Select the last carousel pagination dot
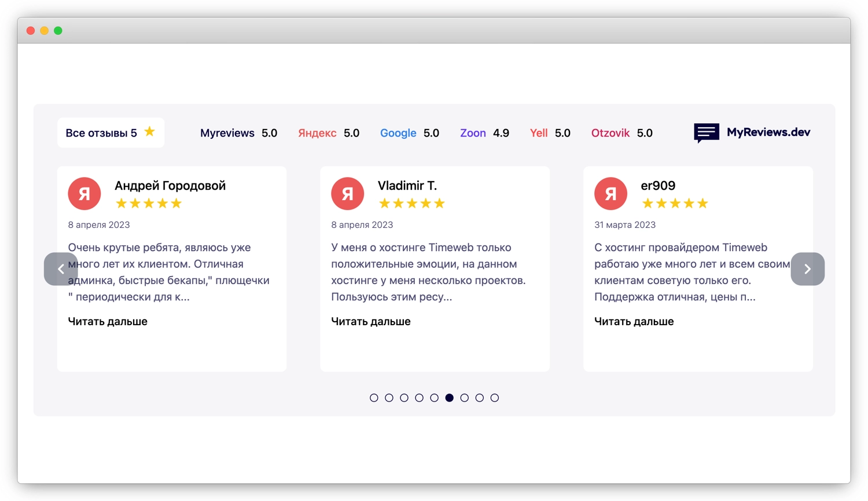 click(x=494, y=398)
